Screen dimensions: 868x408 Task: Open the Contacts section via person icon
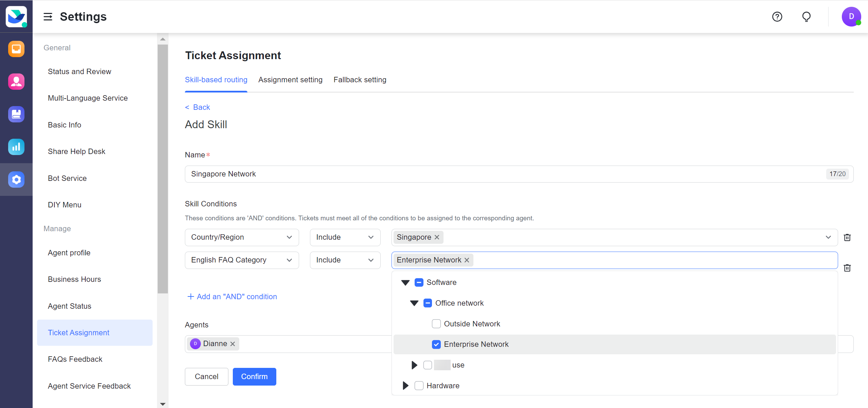tap(16, 81)
